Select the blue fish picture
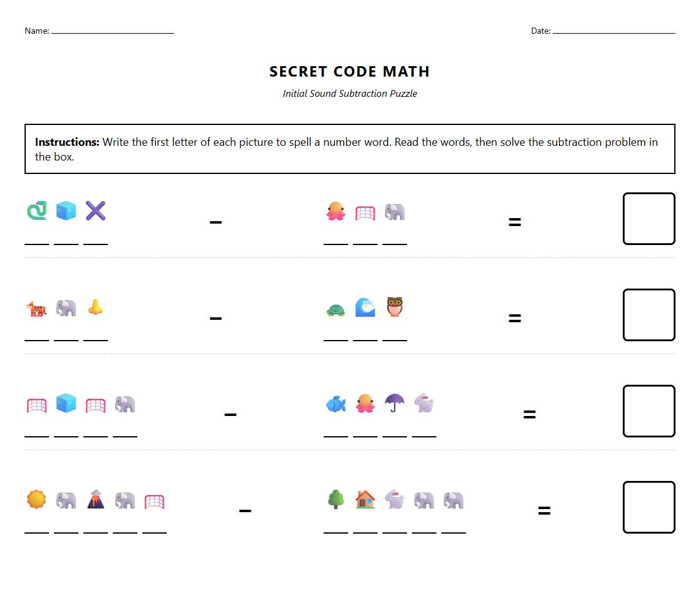Screen dimensions: 700x601 (x=336, y=404)
